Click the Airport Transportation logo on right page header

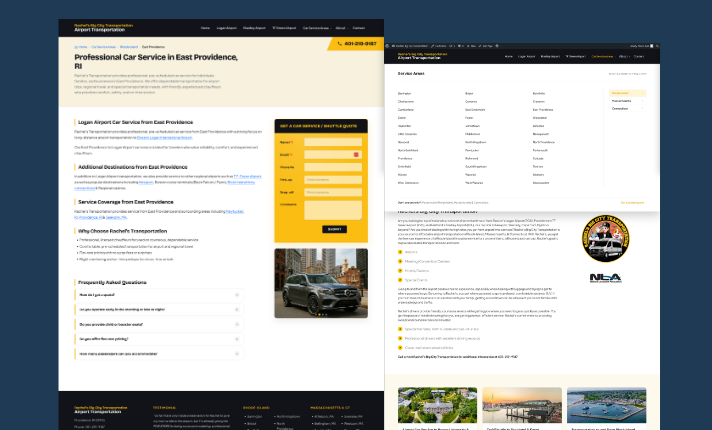(422, 56)
